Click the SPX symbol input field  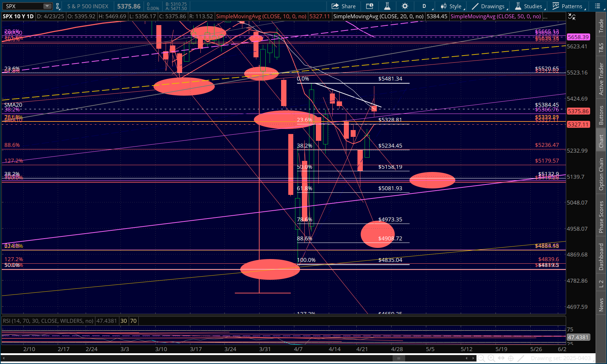[x=23, y=6]
